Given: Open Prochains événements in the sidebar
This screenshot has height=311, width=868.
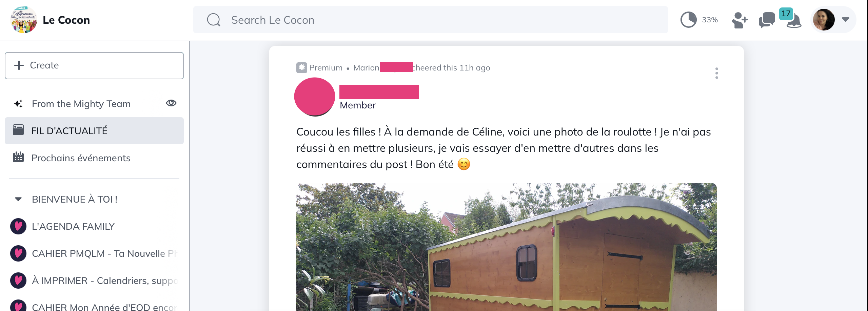Looking at the screenshot, I should (x=94, y=158).
